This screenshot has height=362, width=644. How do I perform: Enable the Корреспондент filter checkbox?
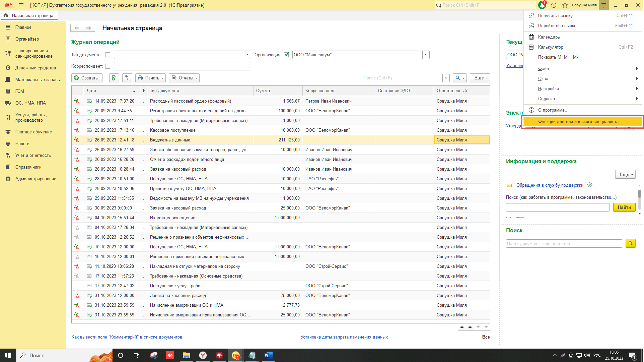[108, 66]
